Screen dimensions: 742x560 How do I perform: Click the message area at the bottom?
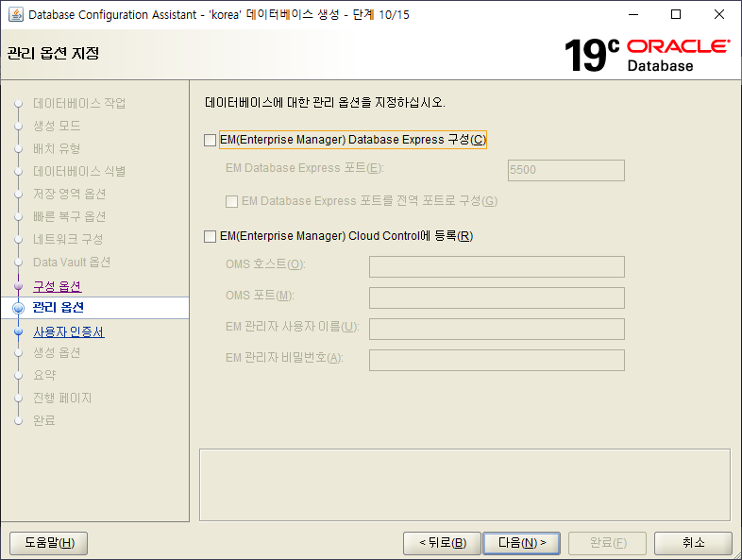[x=464, y=485]
